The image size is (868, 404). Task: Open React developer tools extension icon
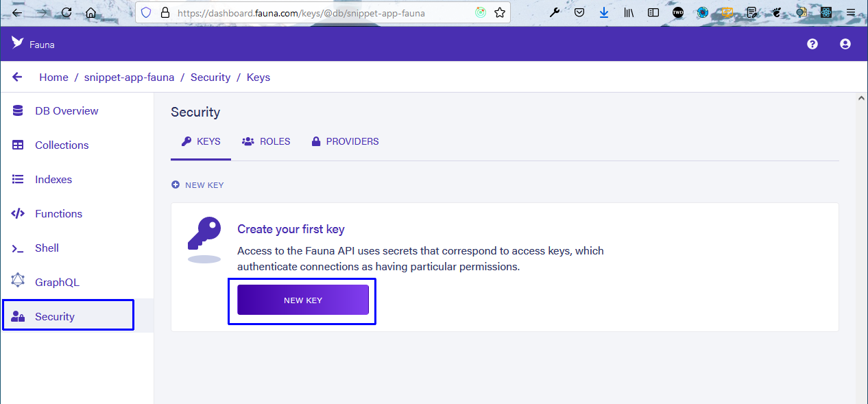pyautogui.click(x=825, y=12)
